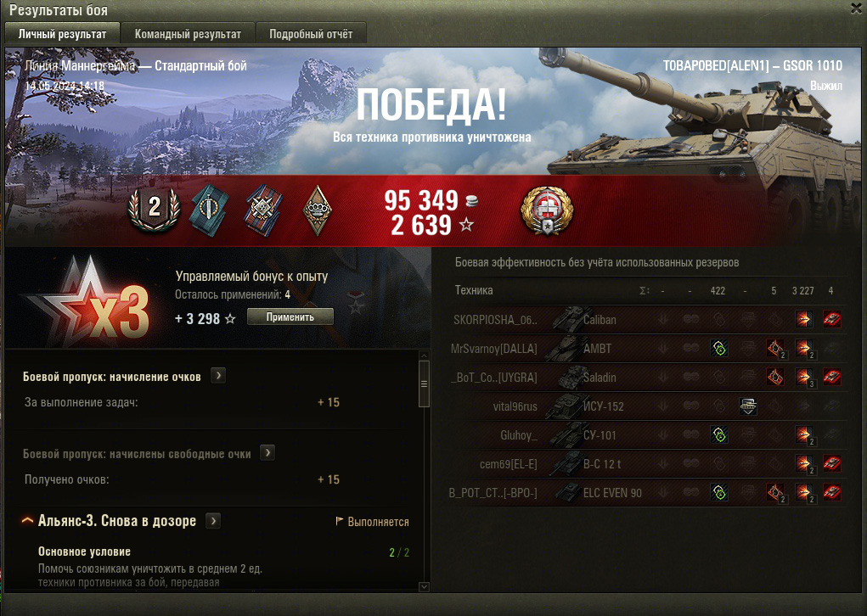This screenshot has height=616, width=867.
Task: Click the tank-destroyed icon in the Caliban row
Action: click(x=831, y=319)
